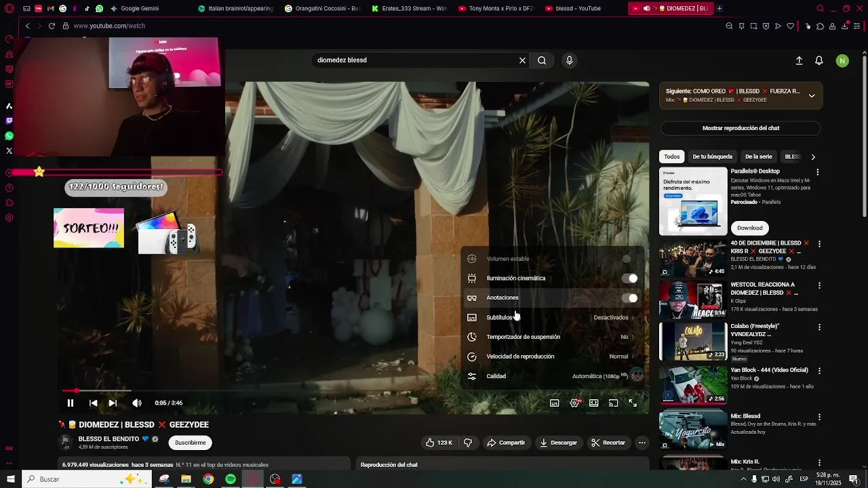The image size is (868, 488).
Task: Click the Windows taskbar Buscar search box
Action: (x=88, y=479)
